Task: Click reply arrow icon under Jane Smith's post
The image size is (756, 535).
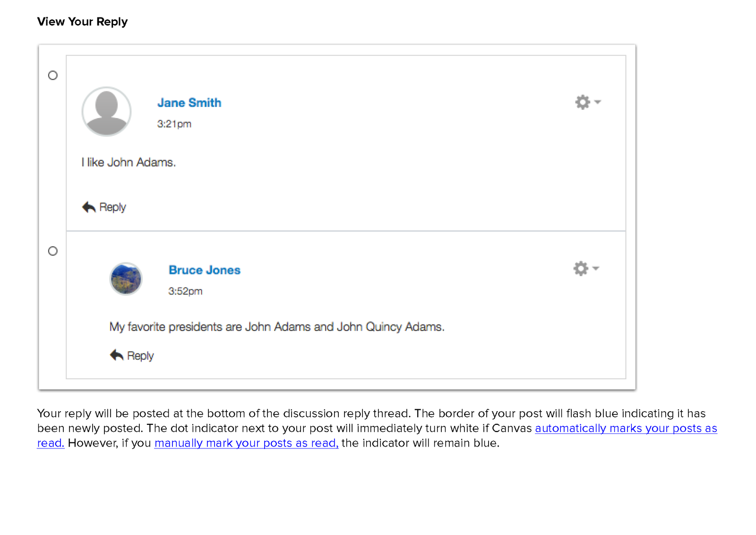Action: (89, 207)
